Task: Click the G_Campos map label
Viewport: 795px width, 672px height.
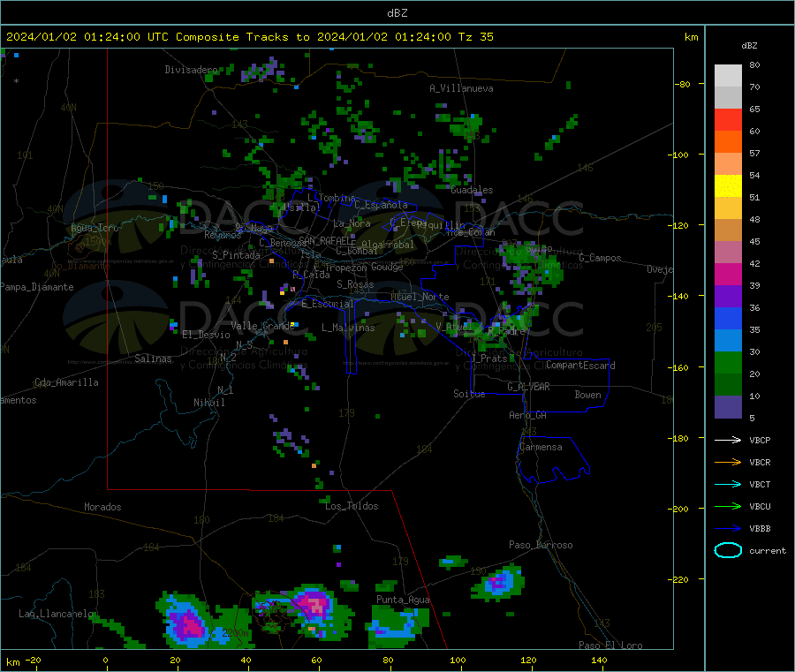Action: 600,258
